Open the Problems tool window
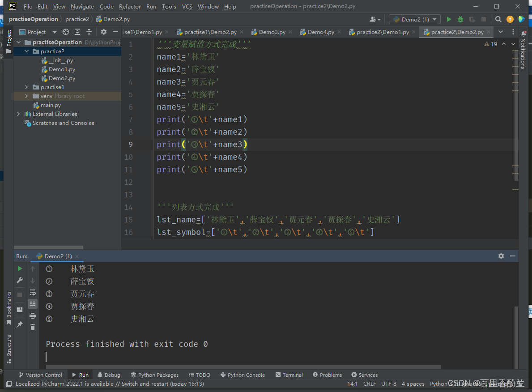Screen dimensions: 532x392 point(328,375)
